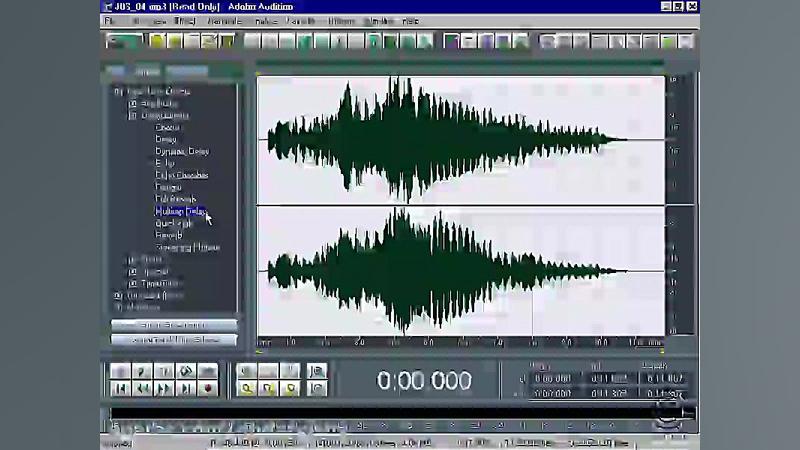Click inside the lower channel waveform
The image size is (800, 450).
pyautogui.click(x=461, y=271)
